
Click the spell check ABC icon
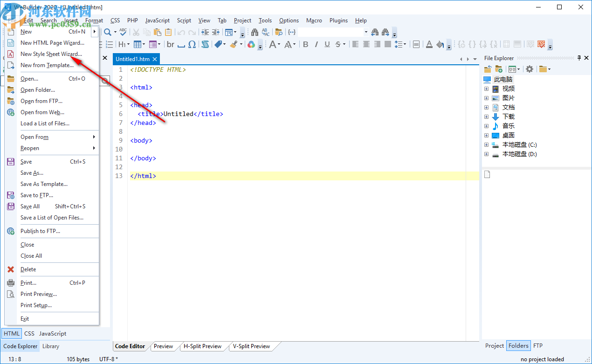pyautogui.click(x=123, y=32)
